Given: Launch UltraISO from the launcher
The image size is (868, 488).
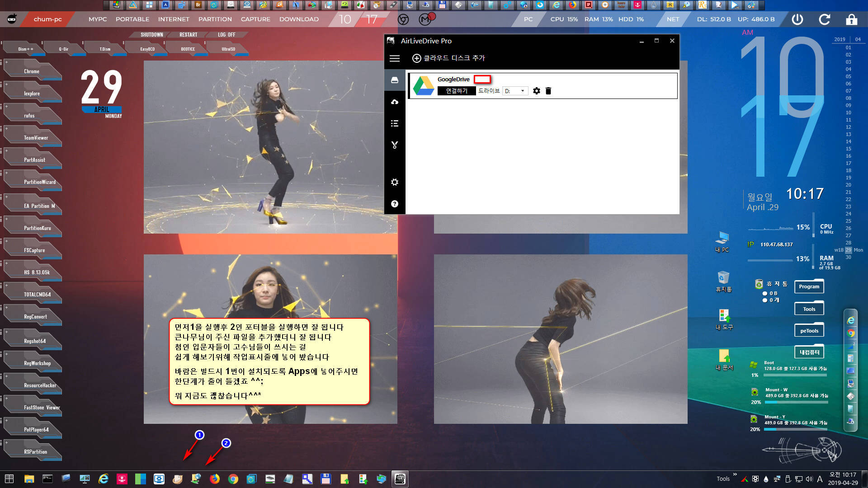Looking at the screenshot, I should click(228, 48).
